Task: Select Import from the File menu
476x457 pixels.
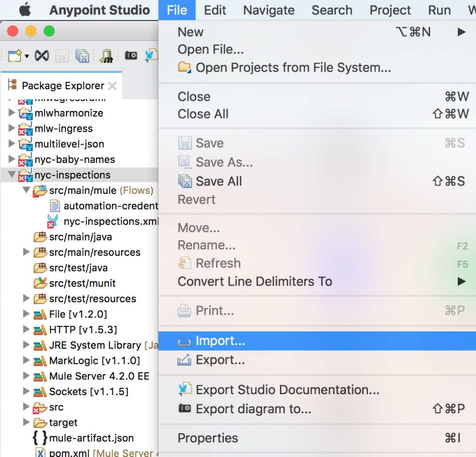Action: (220, 340)
